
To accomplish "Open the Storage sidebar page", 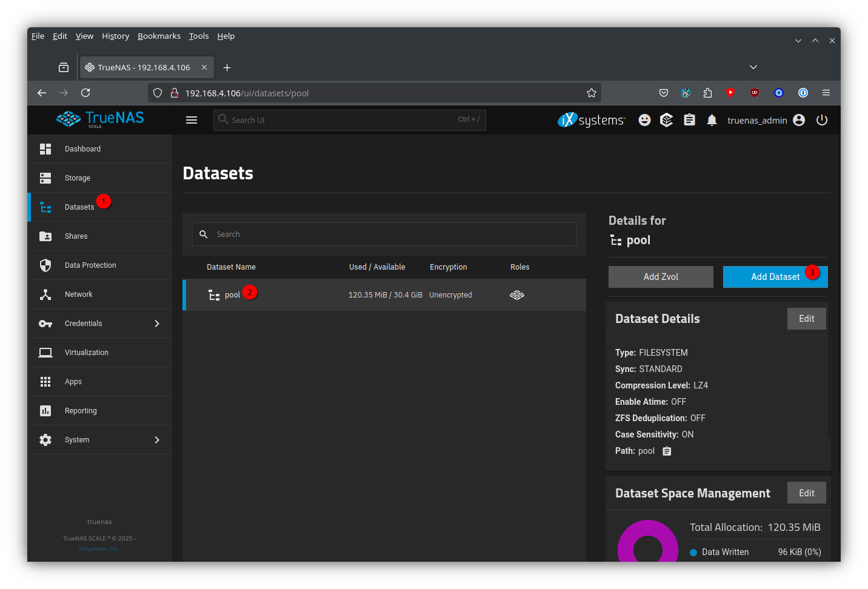I will coord(78,178).
